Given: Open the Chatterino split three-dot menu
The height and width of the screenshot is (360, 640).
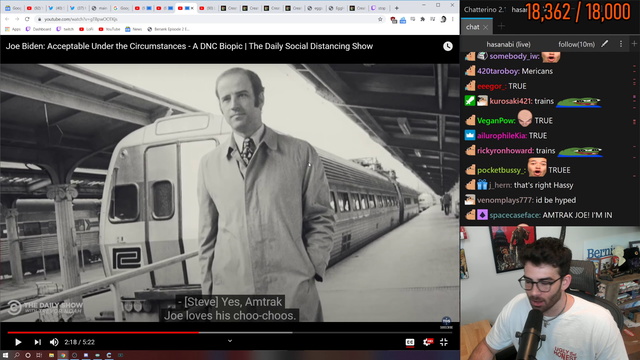Looking at the screenshot, I should coord(621,44).
